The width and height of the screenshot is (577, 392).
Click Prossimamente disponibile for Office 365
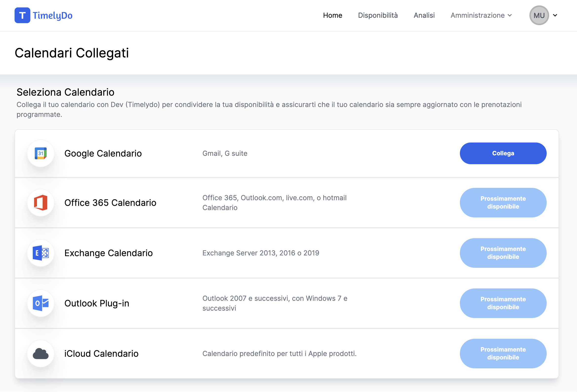coord(503,203)
